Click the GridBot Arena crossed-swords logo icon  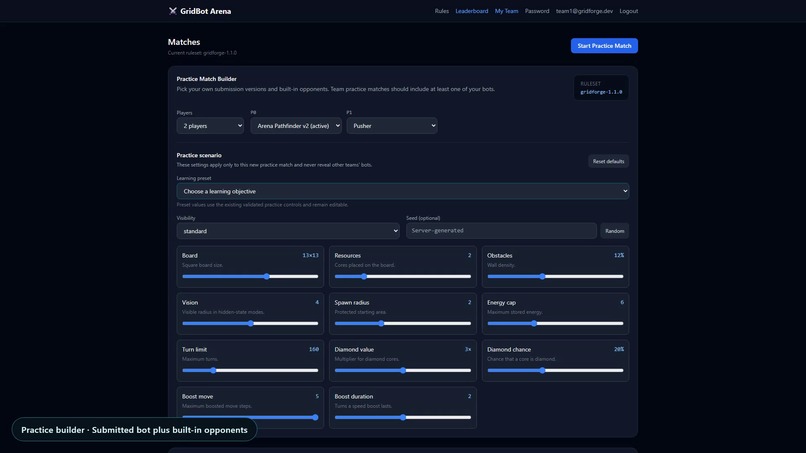click(x=173, y=11)
